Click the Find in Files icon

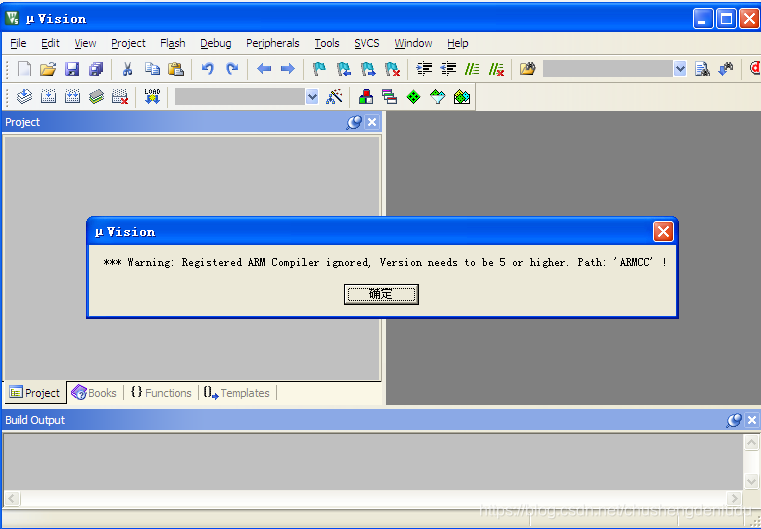(x=528, y=69)
